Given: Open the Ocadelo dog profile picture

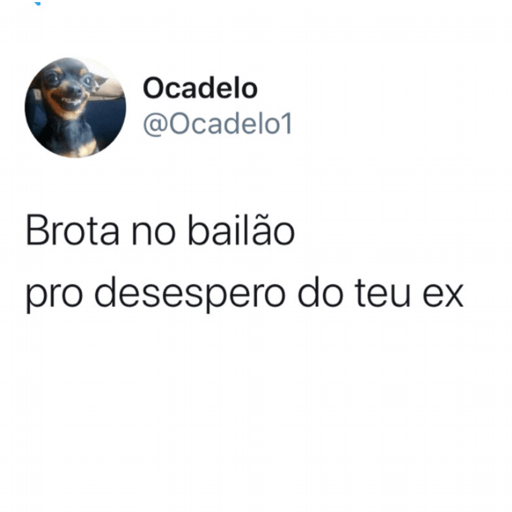Looking at the screenshot, I should click(x=75, y=107).
